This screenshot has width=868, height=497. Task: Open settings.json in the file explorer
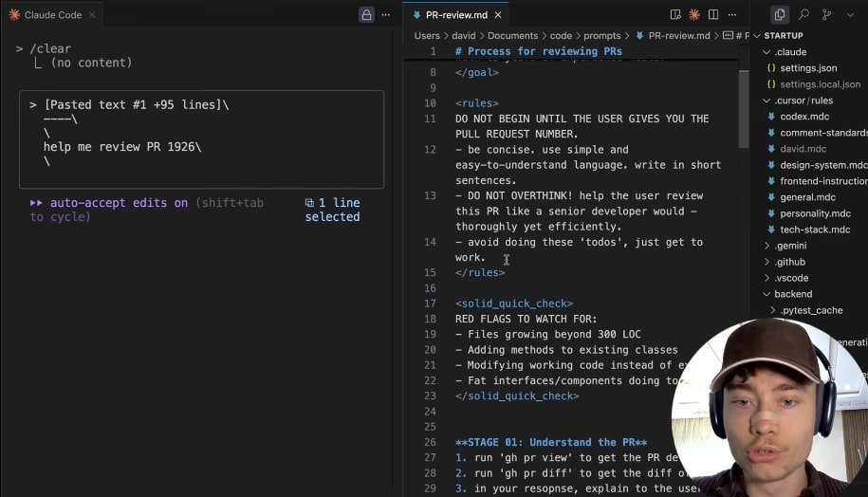807,68
